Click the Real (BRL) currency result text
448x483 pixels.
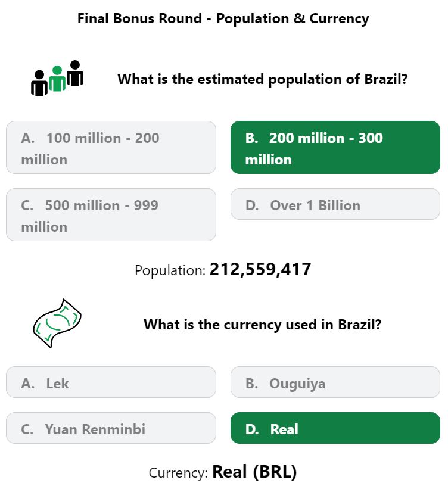[x=254, y=472]
